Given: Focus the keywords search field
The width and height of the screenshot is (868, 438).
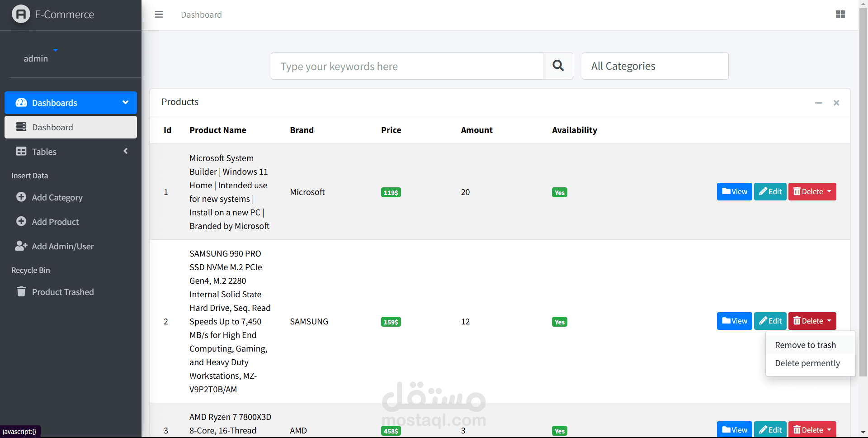Looking at the screenshot, I should click(407, 66).
